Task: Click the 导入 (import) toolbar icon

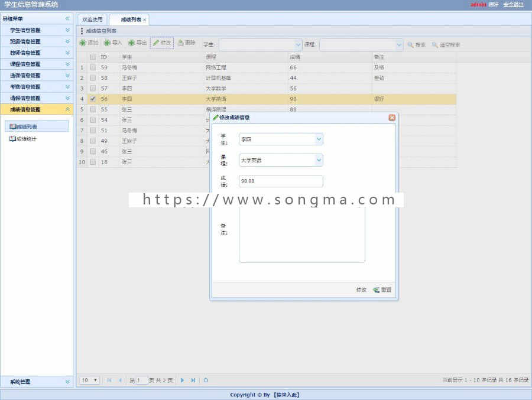Action: click(x=107, y=43)
